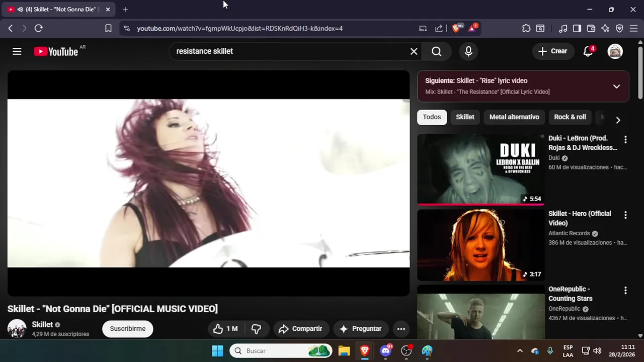Open volume control in system tray

[597, 351]
